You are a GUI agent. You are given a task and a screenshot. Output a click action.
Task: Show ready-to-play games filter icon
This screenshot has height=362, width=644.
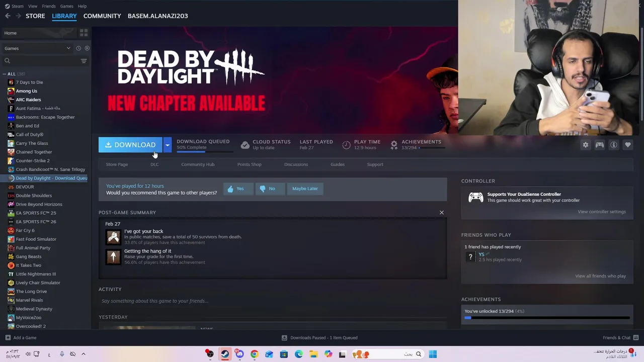(x=87, y=48)
